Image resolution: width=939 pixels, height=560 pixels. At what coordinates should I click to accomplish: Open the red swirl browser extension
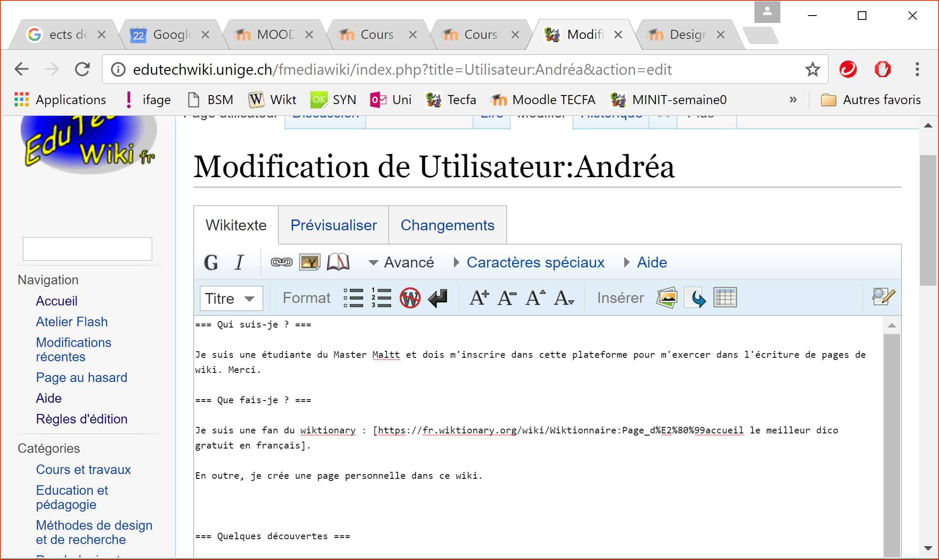848,69
